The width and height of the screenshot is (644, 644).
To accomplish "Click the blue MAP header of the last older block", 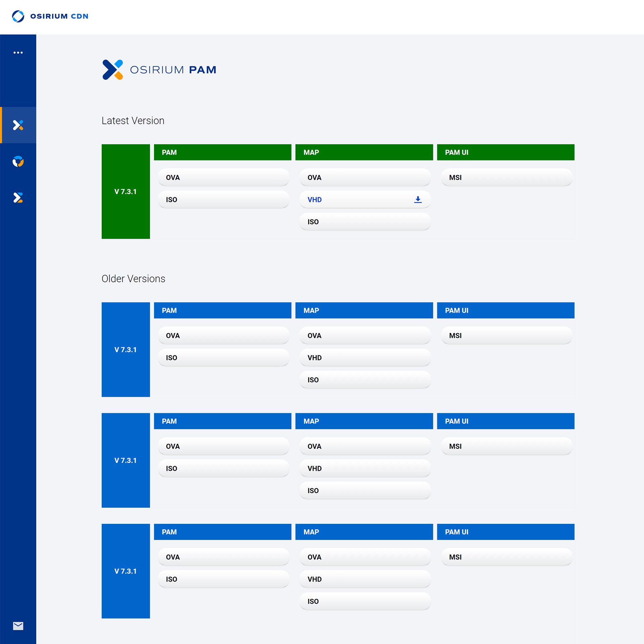I will [x=364, y=532].
